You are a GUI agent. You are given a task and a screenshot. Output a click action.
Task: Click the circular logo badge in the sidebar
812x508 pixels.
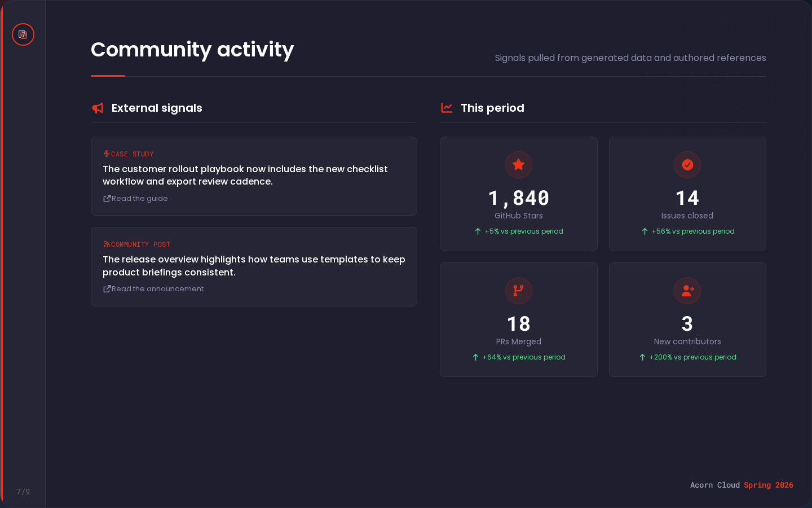[x=23, y=34]
